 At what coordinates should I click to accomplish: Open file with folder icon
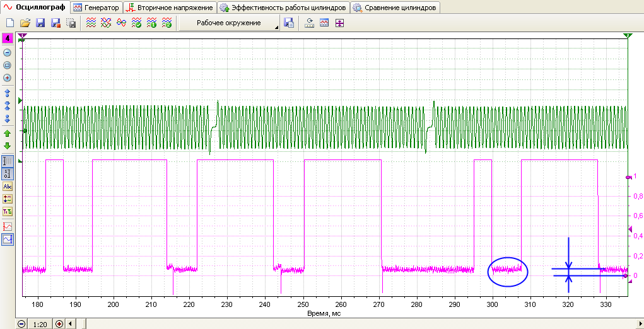pos(25,23)
